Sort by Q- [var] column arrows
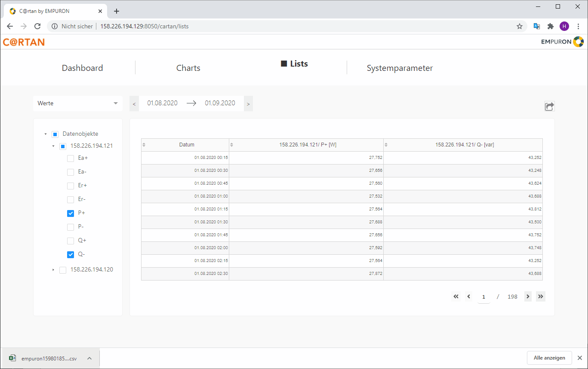 pos(386,145)
